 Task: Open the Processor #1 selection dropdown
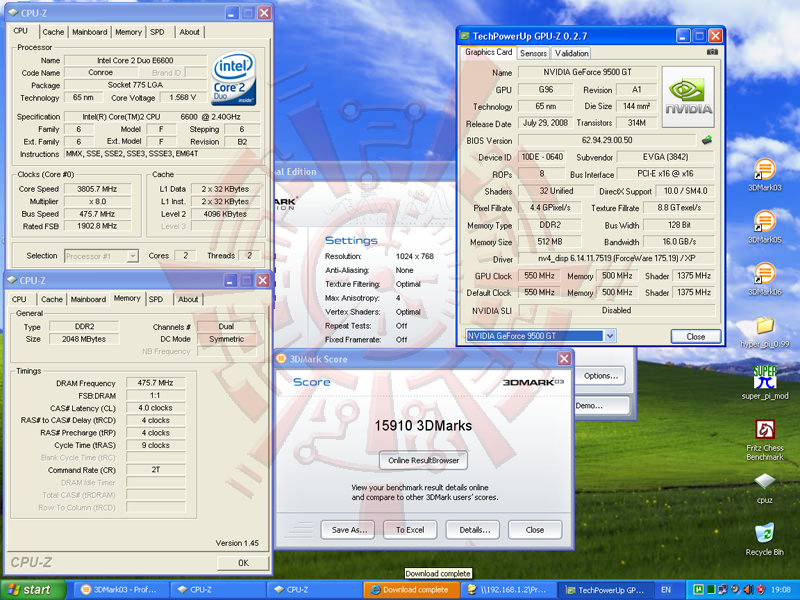(132, 256)
